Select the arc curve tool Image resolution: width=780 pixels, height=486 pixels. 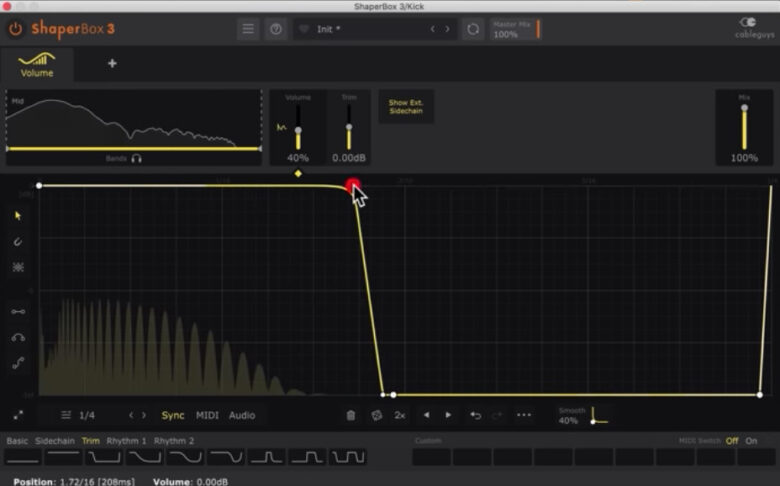point(18,338)
